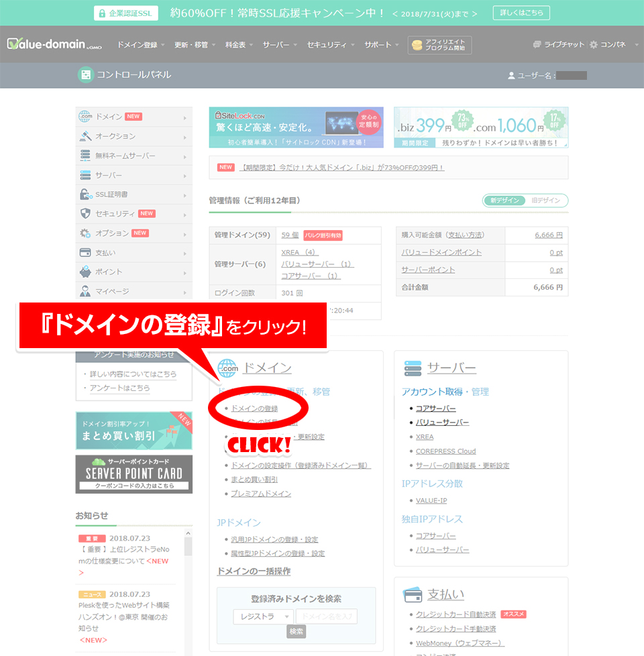Click the オプション gears icon
The width and height of the screenshot is (644, 656).
85,233
